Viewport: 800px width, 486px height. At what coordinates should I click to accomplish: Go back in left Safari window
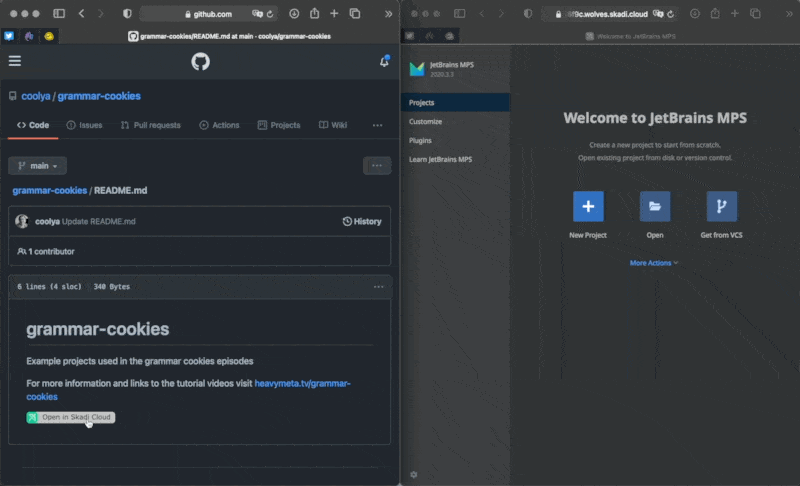(82, 14)
